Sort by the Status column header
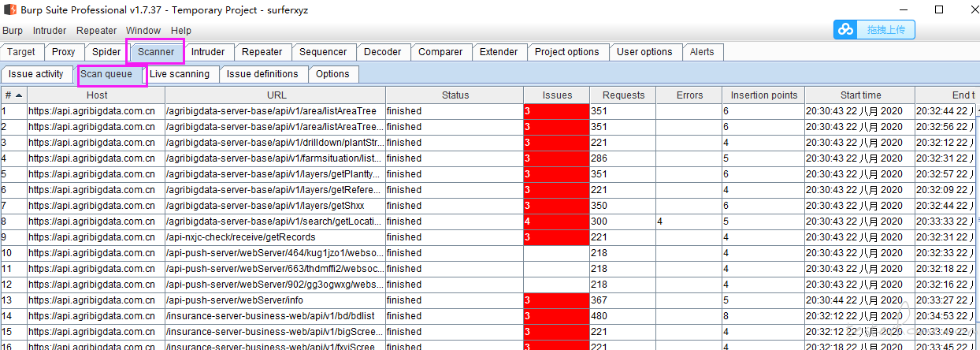This screenshot has width=980, height=350. (x=455, y=95)
